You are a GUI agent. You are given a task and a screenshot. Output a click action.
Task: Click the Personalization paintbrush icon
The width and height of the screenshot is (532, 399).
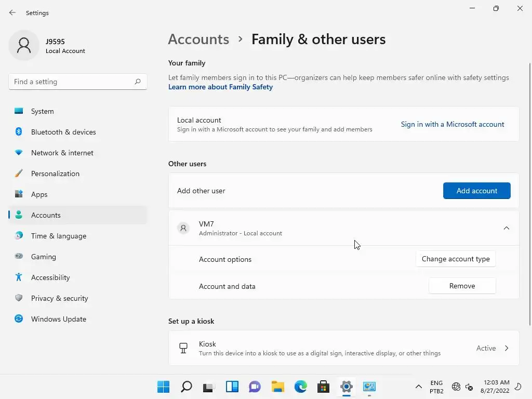click(19, 174)
